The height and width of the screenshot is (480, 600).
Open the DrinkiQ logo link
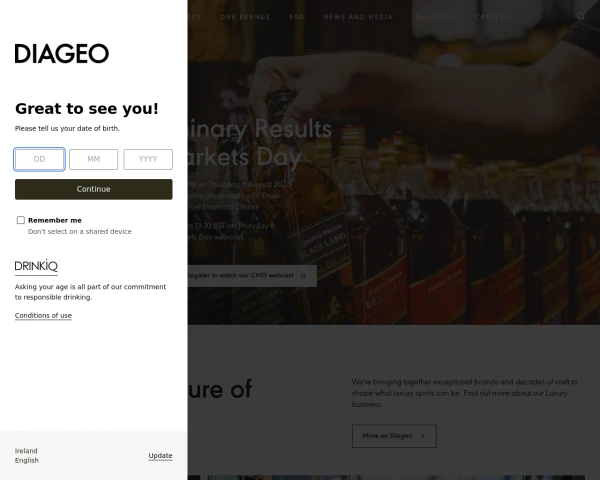pos(36,266)
